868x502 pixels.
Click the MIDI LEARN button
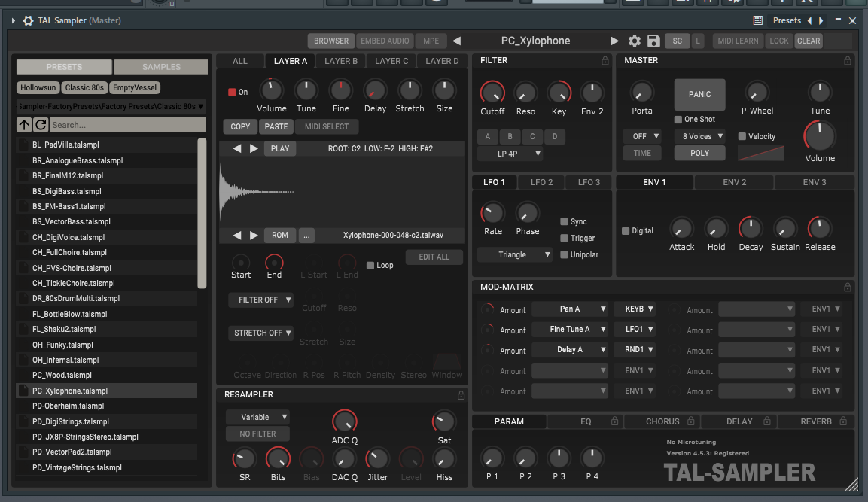pos(738,41)
